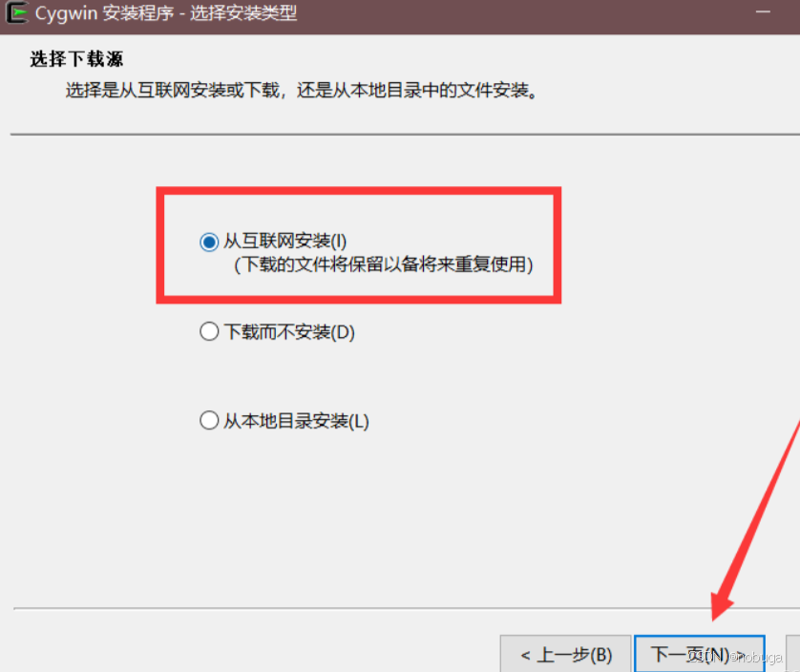Click the label text 从互联网安装(I)
The image size is (800, 672).
tap(285, 241)
